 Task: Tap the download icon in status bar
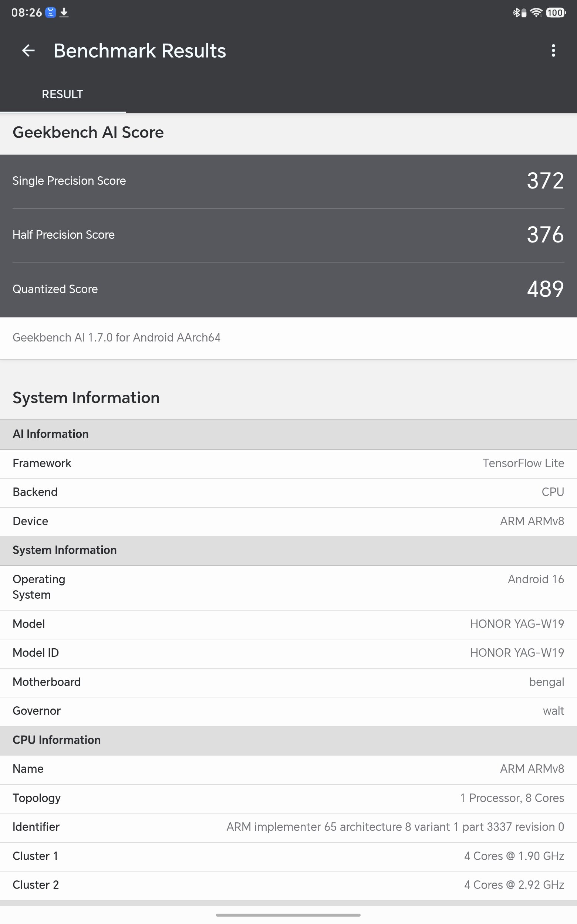pyautogui.click(x=64, y=13)
